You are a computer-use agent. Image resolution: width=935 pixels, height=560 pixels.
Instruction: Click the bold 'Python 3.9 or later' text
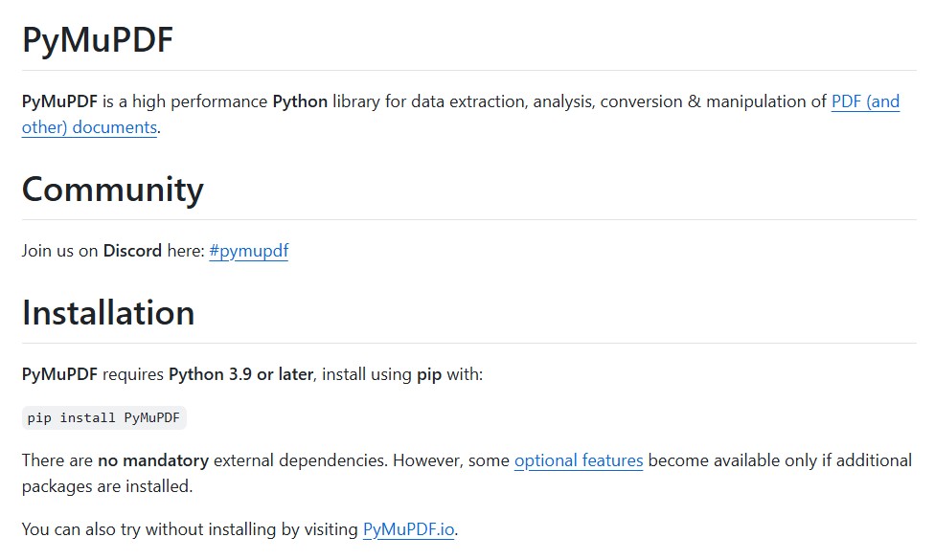[240, 374]
